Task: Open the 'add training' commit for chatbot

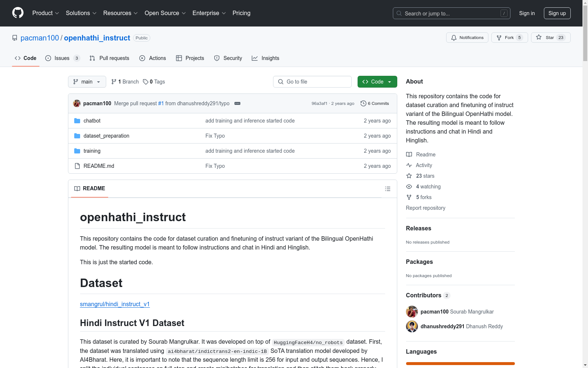Action: click(x=250, y=121)
